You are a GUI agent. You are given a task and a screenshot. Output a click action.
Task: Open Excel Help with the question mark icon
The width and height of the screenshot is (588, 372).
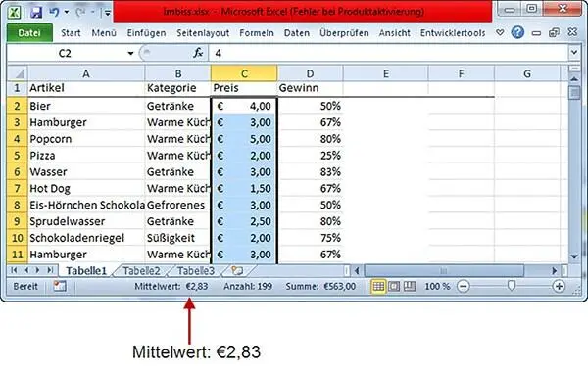(x=517, y=32)
